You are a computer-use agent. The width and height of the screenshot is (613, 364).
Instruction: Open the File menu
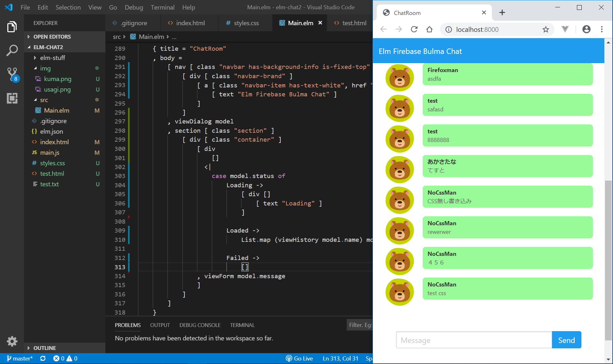[25, 7]
